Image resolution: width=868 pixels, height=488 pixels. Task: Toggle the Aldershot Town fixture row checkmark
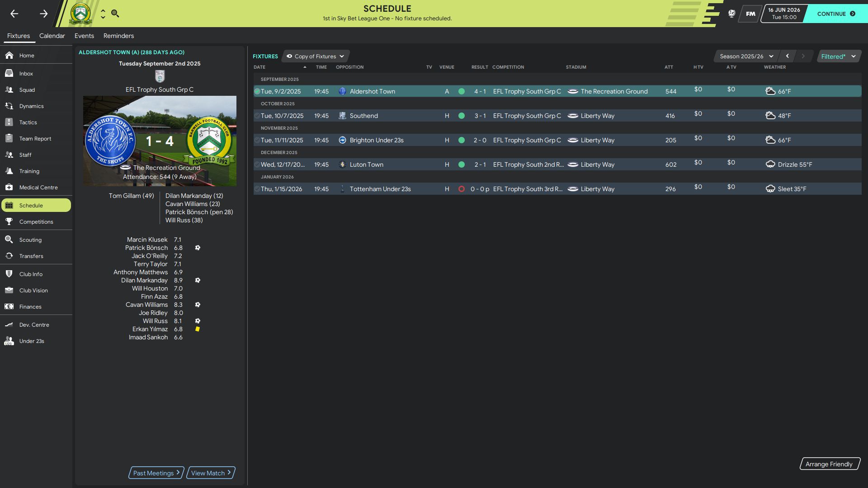pyautogui.click(x=257, y=91)
